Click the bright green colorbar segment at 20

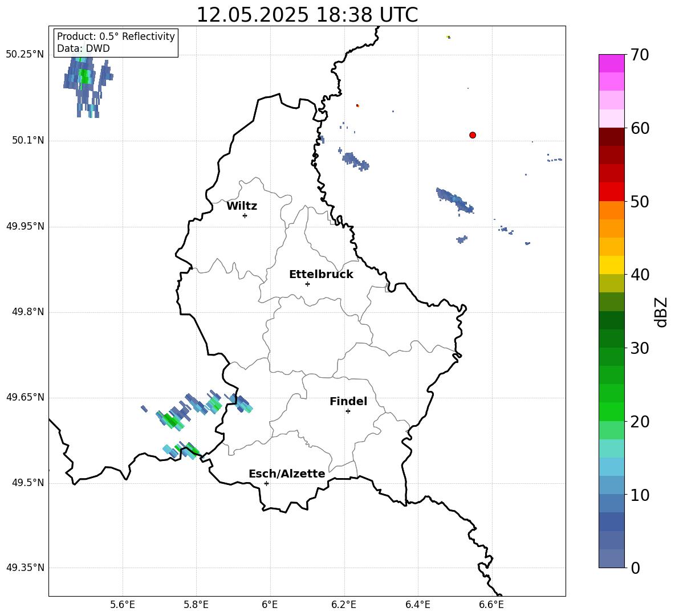pyautogui.click(x=611, y=411)
